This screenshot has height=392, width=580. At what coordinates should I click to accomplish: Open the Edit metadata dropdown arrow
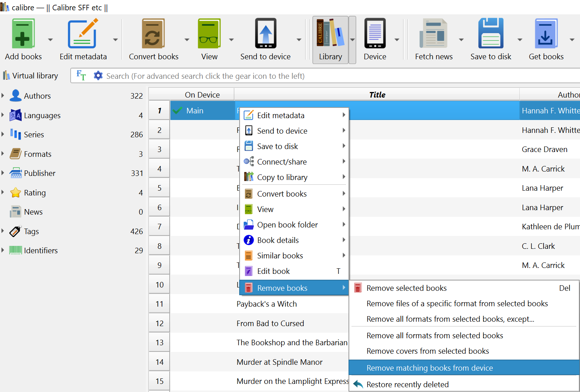coord(115,39)
